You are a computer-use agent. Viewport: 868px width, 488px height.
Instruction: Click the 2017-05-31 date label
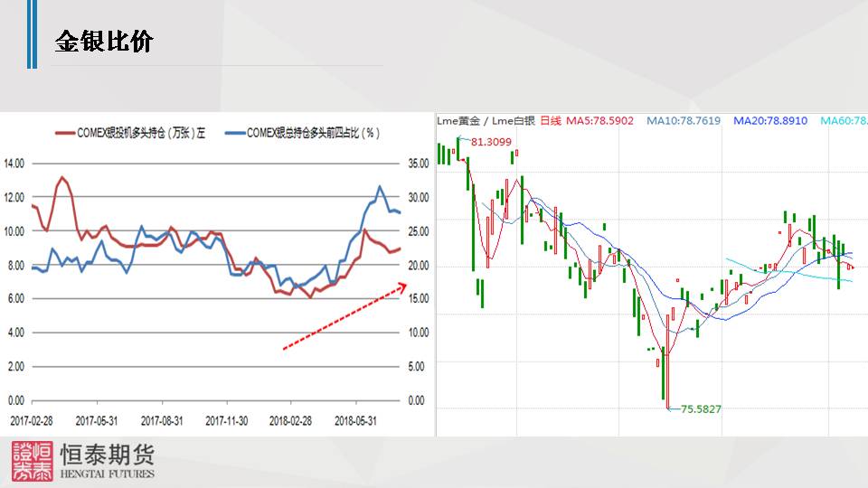pyautogui.click(x=97, y=421)
